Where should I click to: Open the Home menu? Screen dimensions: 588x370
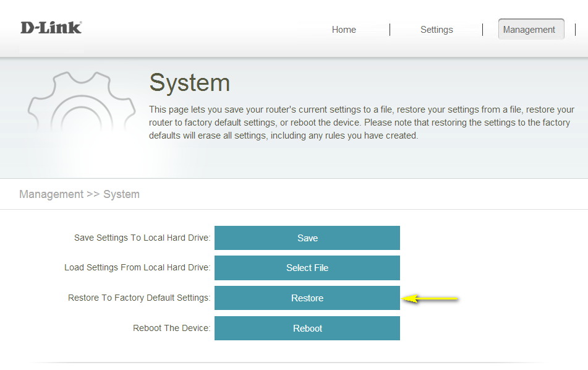tap(344, 30)
